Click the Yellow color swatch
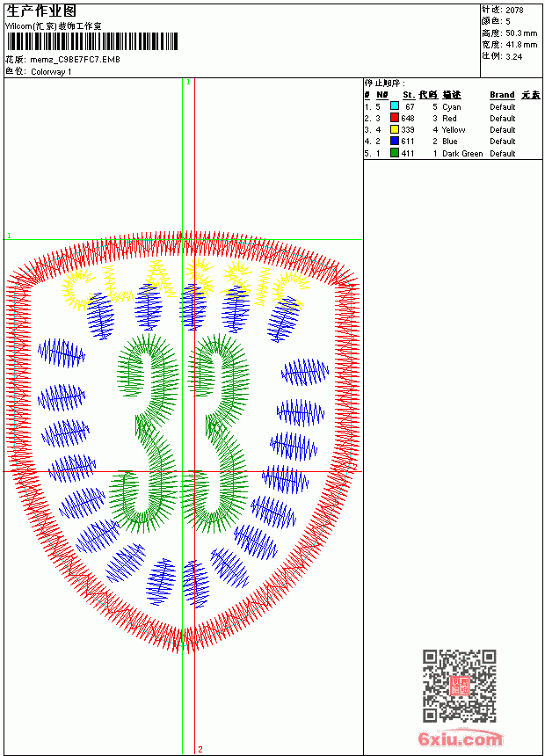Screen dimensions: 545x756 point(395,129)
